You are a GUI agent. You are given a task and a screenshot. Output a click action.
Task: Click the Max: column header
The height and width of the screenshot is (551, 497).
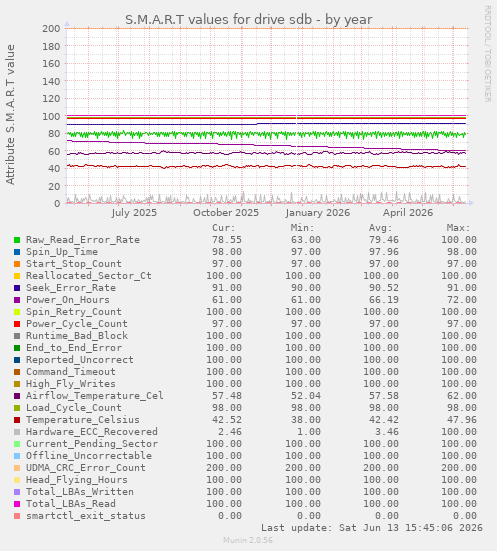(458, 228)
